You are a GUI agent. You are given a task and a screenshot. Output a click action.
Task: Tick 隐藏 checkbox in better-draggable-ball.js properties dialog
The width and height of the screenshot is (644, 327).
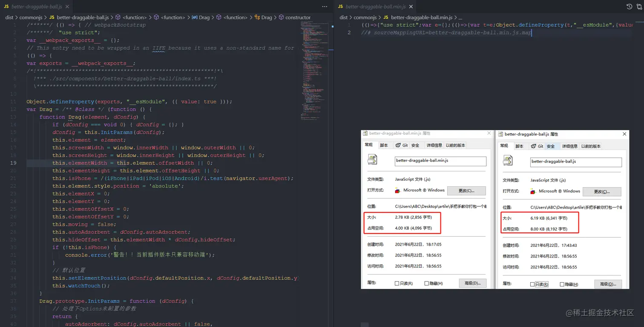click(x=562, y=284)
